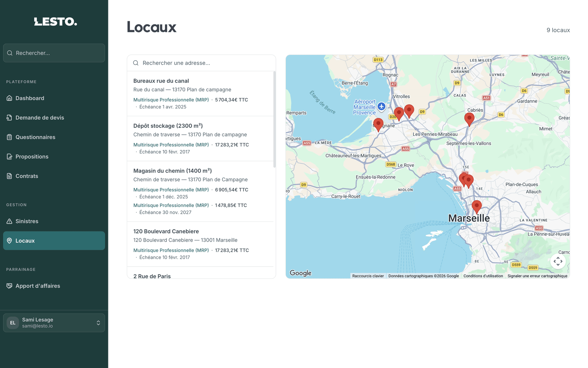
Task: Click the Dashboard home icon
Action: (x=9, y=98)
